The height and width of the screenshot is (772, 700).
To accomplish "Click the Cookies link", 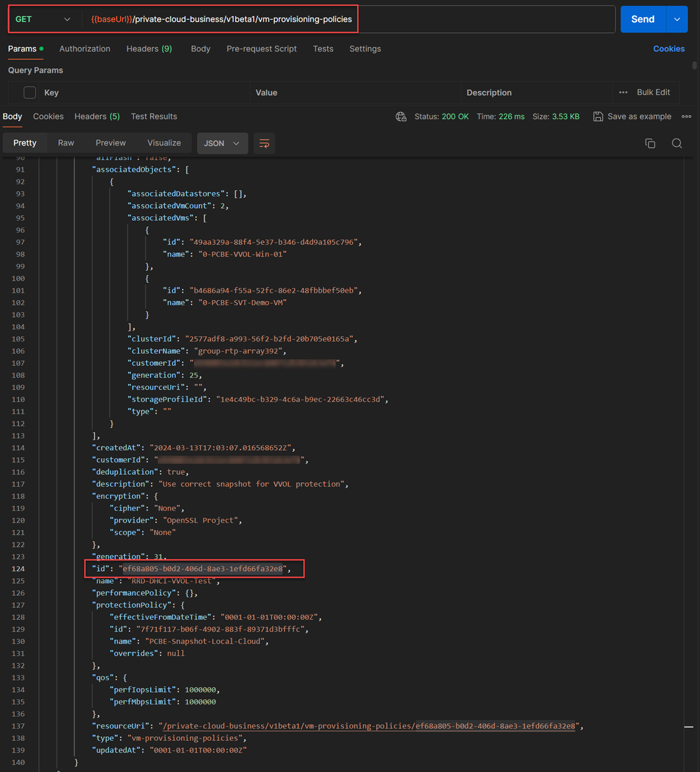I will point(669,49).
